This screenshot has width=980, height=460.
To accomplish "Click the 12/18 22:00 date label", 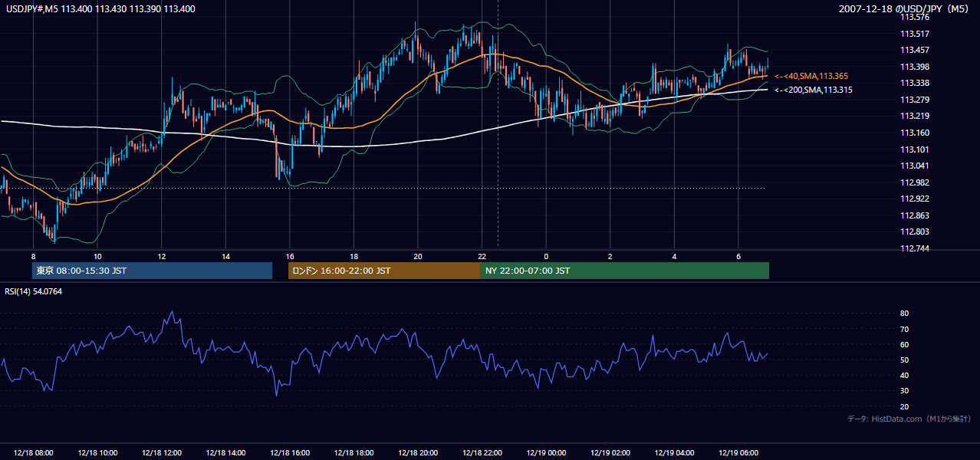I will coord(482,453).
